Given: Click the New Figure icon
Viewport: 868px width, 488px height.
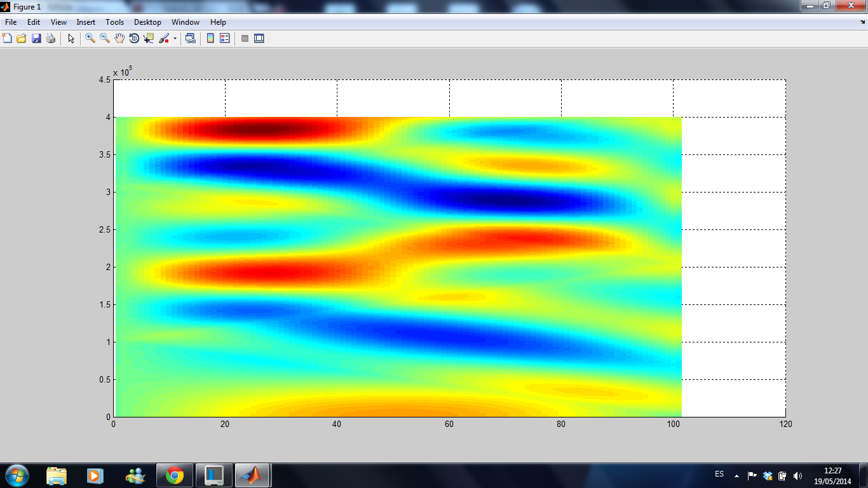Looking at the screenshot, I should 8,39.
